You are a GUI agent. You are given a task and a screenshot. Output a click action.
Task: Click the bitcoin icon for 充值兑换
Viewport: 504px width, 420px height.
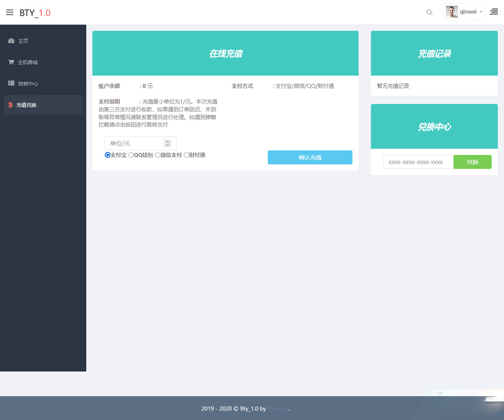pyautogui.click(x=10, y=105)
